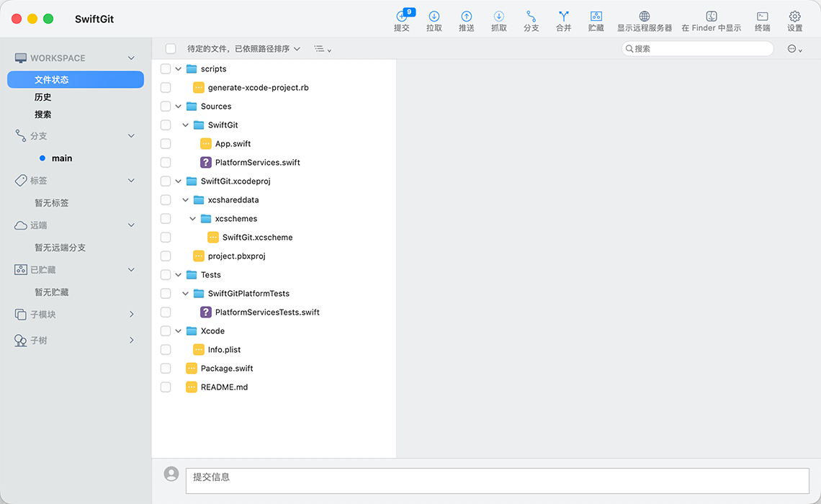Click the PlatformServicesTests.swift file name
Screen dimensions: 821x504
[267, 312]
